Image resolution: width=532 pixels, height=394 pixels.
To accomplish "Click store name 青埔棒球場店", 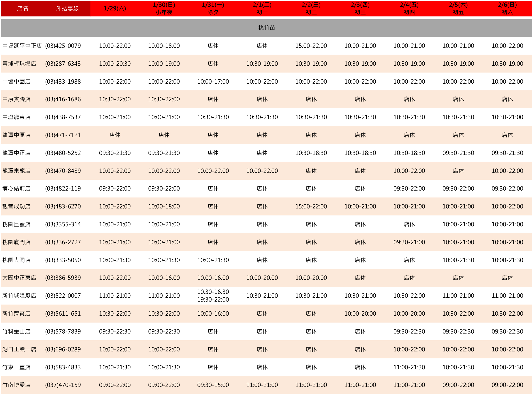I will tap(19, 64).
